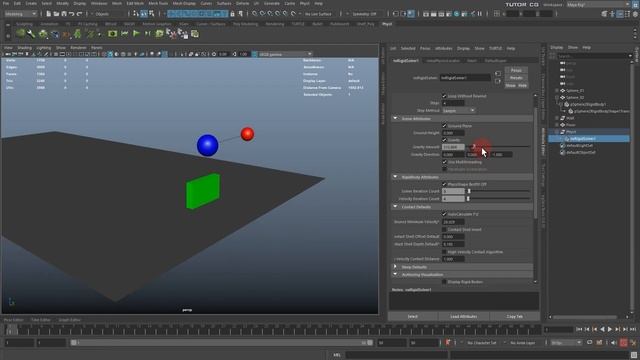Screen dimensions: 640x360
Task: Open Attributes menu in Attribute Editor
Action: tap(443, 48)
